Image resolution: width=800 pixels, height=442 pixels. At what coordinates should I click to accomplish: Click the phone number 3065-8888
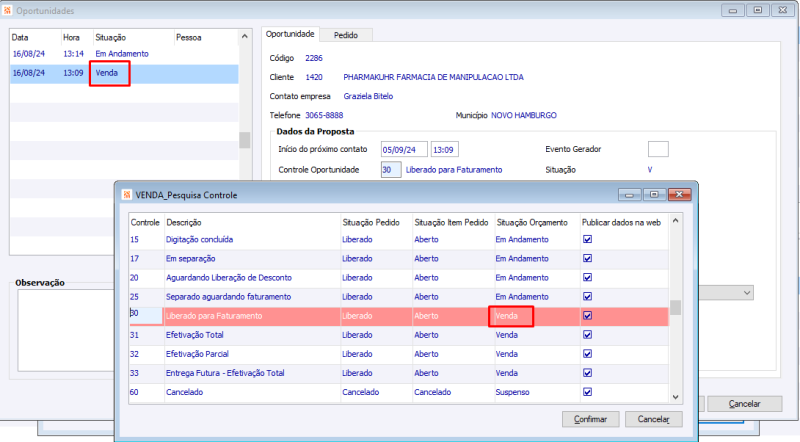point(324,115)
